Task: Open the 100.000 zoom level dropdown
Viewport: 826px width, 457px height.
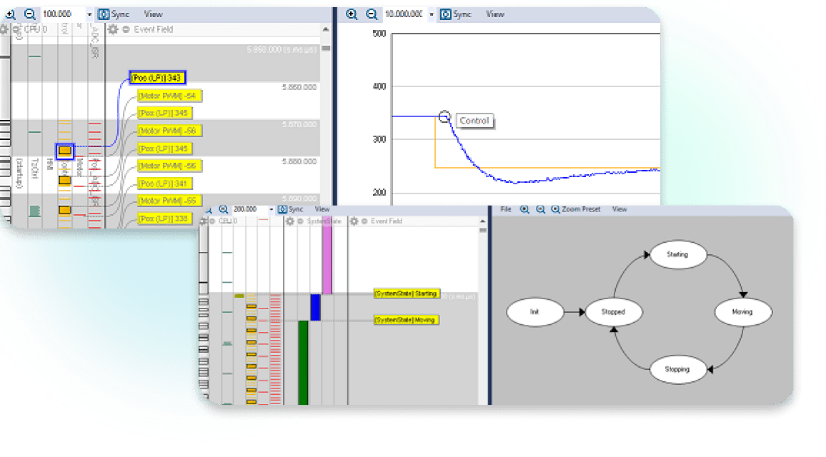Action: (89, 15)
